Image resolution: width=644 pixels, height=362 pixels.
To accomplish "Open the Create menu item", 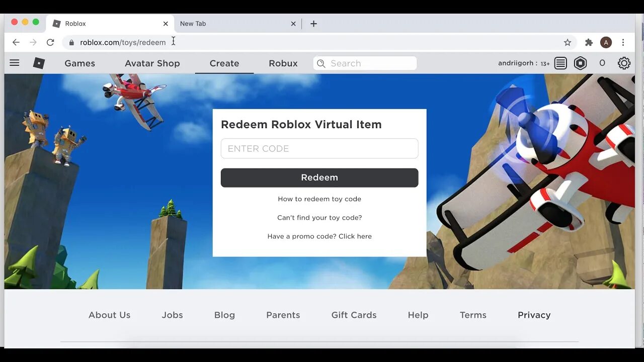I will 224,63.
